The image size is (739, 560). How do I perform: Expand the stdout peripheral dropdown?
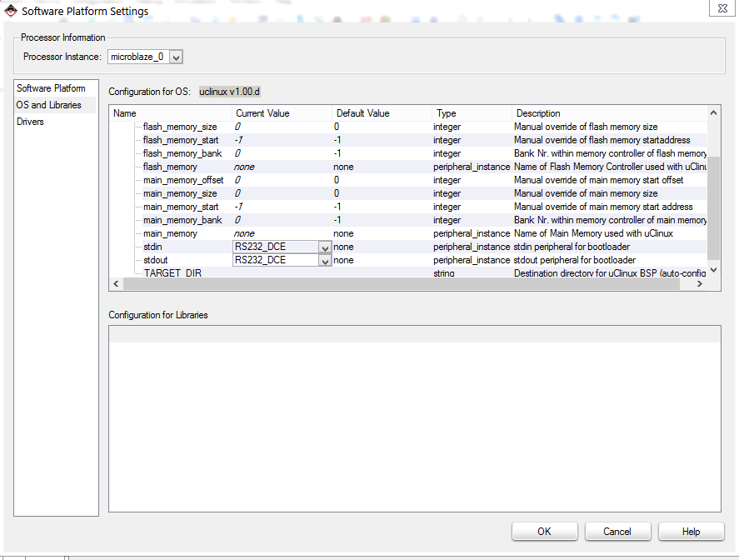(x=324, y=261)
